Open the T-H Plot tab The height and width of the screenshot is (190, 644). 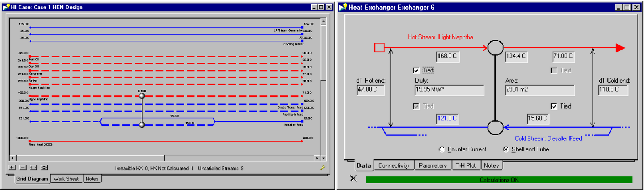[x=465, y=165]
